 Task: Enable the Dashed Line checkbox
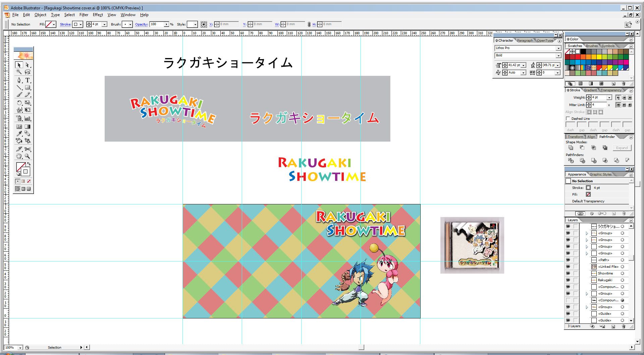tap(568, 118)
